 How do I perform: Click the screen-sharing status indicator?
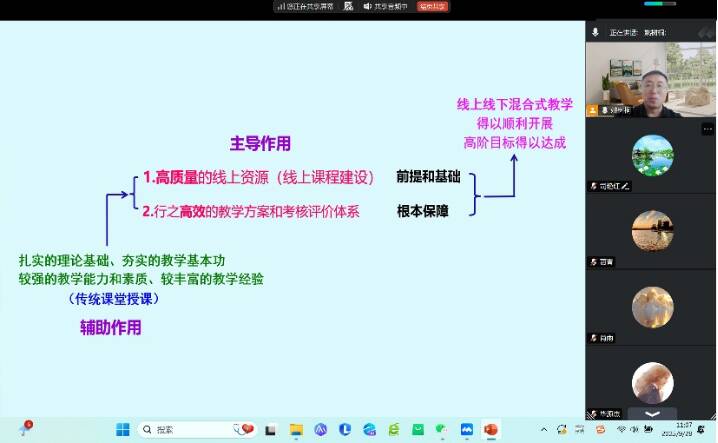click(306, 6)
